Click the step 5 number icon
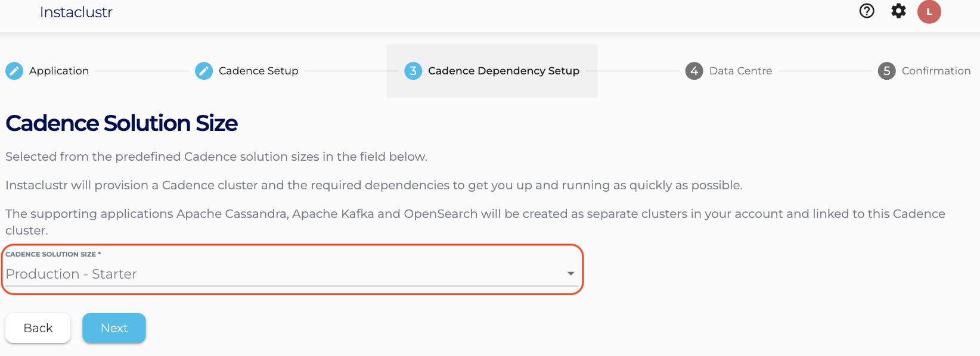 [886, 71]
